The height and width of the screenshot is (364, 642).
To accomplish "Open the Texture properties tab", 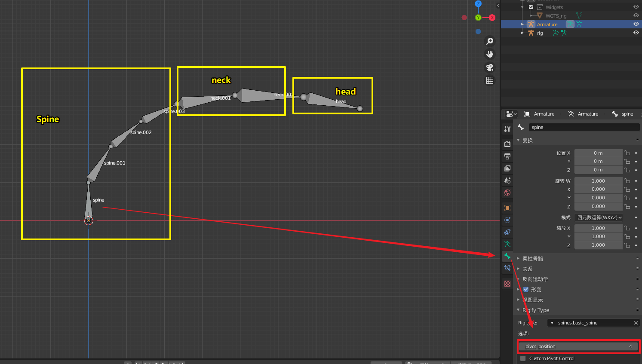I will [x=507, y=283].
